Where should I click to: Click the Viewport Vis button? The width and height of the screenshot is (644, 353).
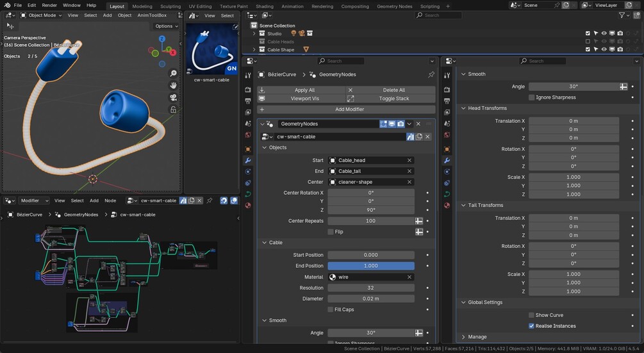[x=301, y=99]
